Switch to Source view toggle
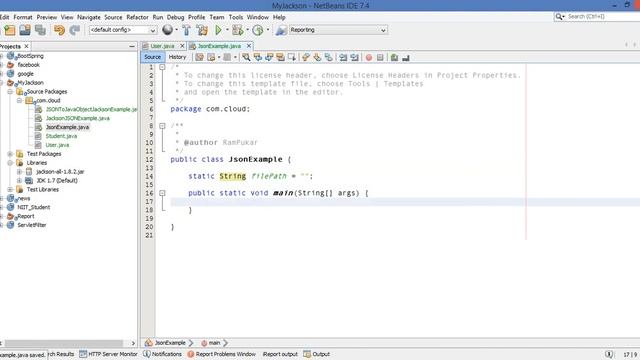Screen dimensions: 640x360 [x=153, y=57]
